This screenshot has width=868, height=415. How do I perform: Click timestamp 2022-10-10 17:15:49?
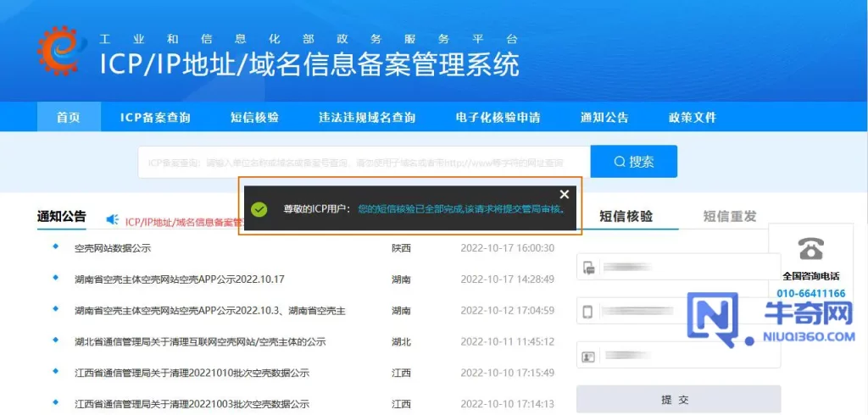pyautogui.click(x=507, y=373)
